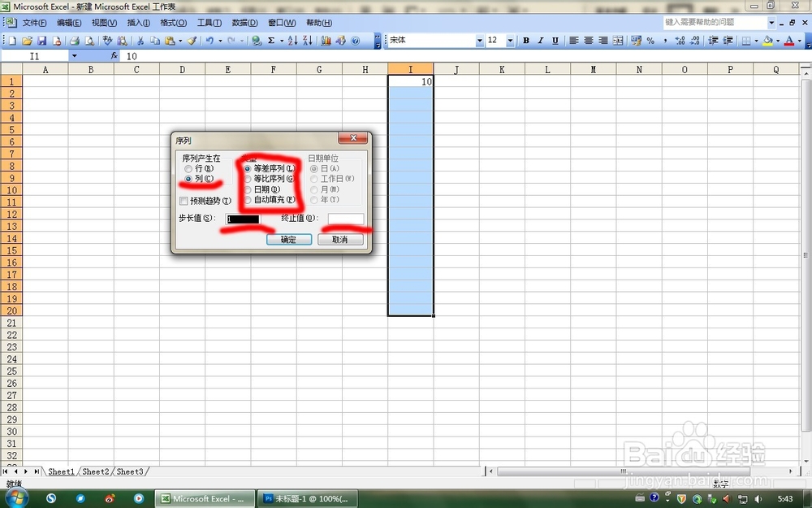Enable the 预测趋势 trend checkbox
Screen dimensions: 812x508
[x=205, y=201]
